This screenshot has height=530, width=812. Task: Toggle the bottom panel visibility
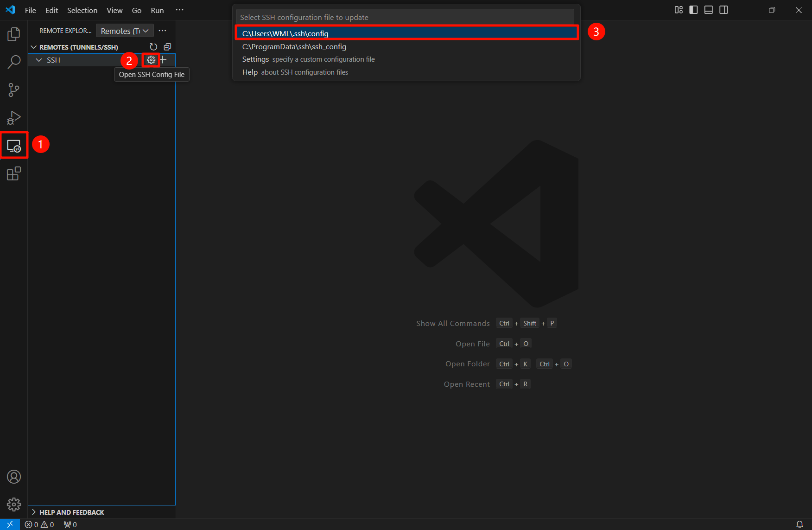(x=708, y=10)
